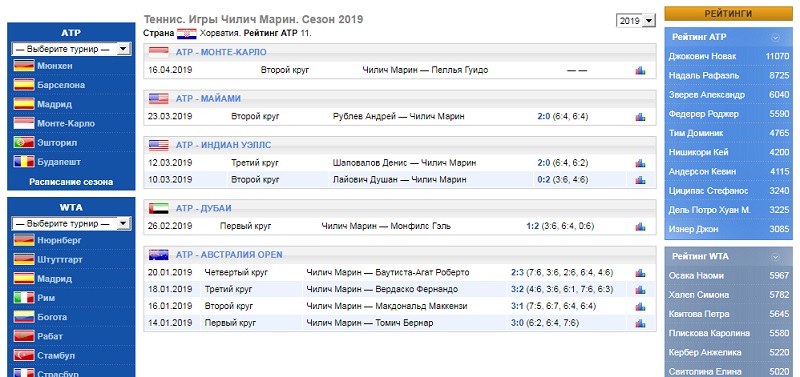Image resolution: width=800 pixels, height=377 pixels.
Task: Click the Monte-Carlo flag in ATP sidebar
Action: (x=24, y=123)
